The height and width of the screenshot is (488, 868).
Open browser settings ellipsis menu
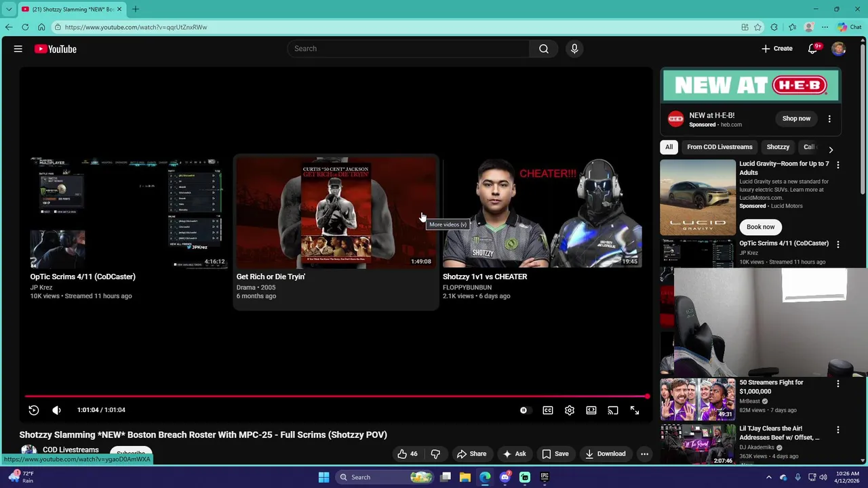(x=825, y=27)
